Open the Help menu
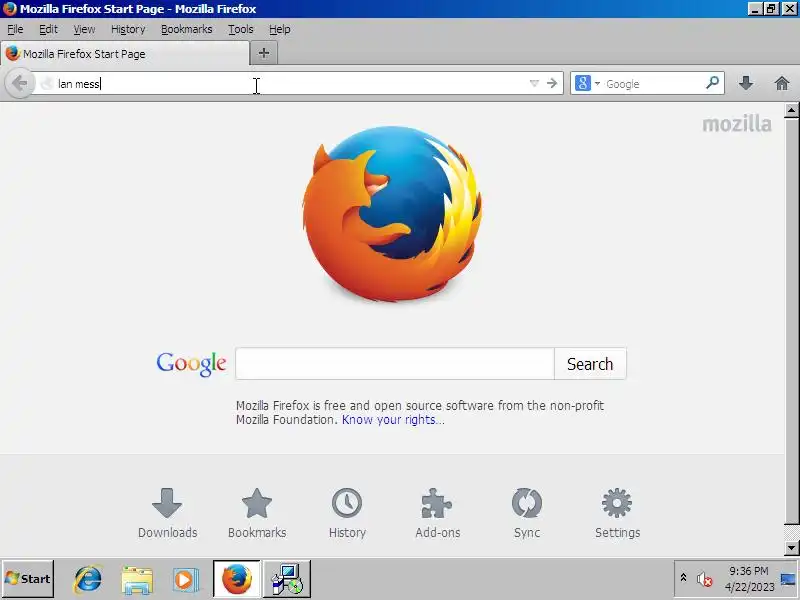 [280, 30]
